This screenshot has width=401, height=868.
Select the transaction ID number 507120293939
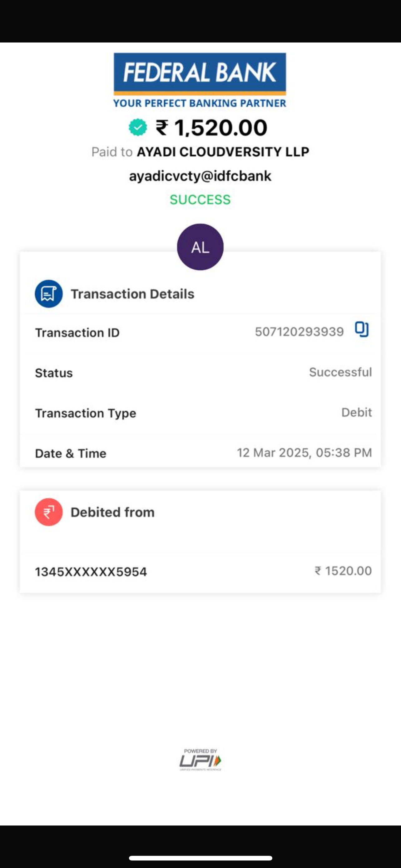[299, 332]
